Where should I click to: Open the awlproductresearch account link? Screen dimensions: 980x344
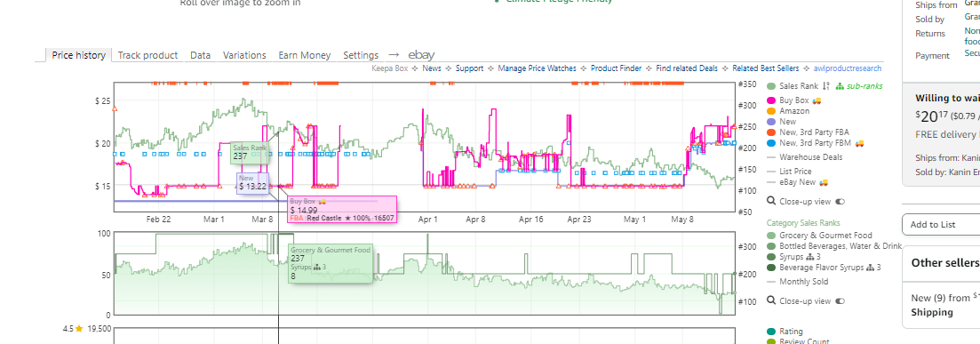click(x=848, y=68)
